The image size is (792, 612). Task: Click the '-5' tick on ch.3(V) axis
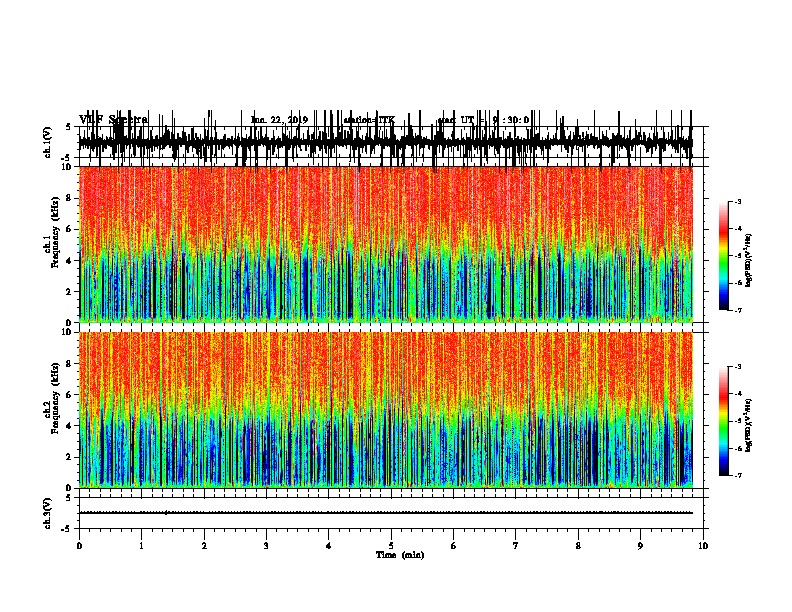click(x=68, y=529)
